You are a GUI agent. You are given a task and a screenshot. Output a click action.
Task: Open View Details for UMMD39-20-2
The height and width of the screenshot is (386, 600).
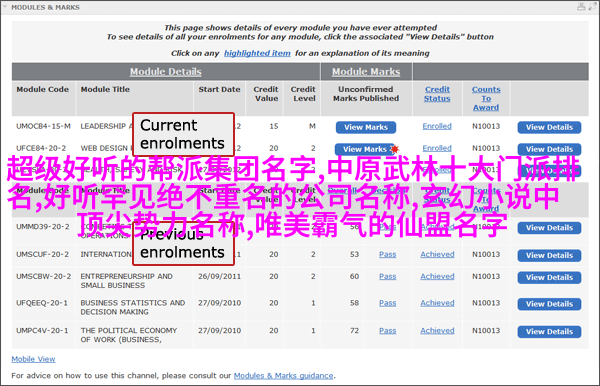point(549,228)
